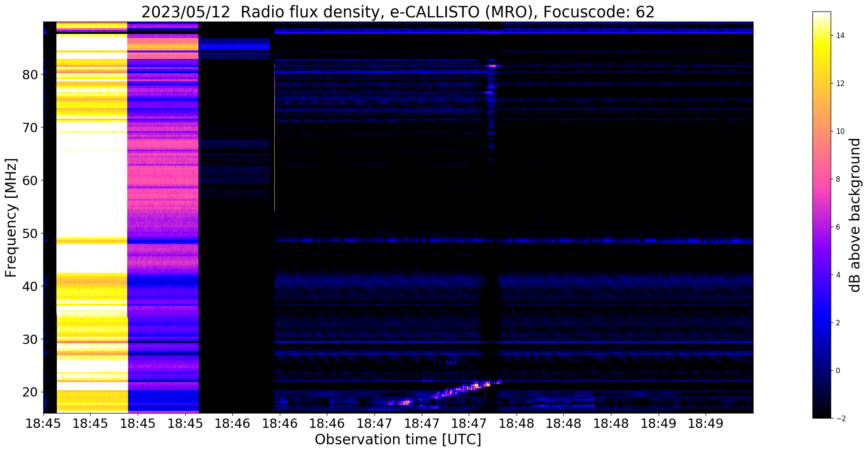Click the 30 frequency axis tick label
868x452 pixels.
point(31,339)
